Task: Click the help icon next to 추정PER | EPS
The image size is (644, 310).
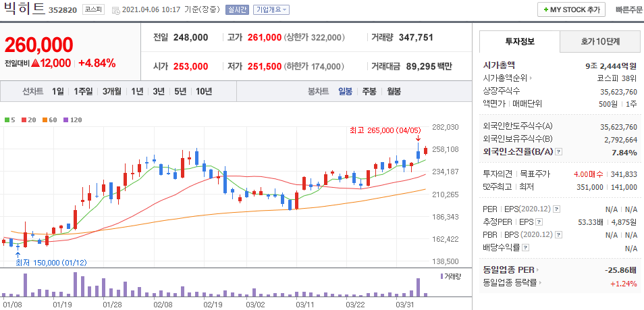Action: coord(539,222)
